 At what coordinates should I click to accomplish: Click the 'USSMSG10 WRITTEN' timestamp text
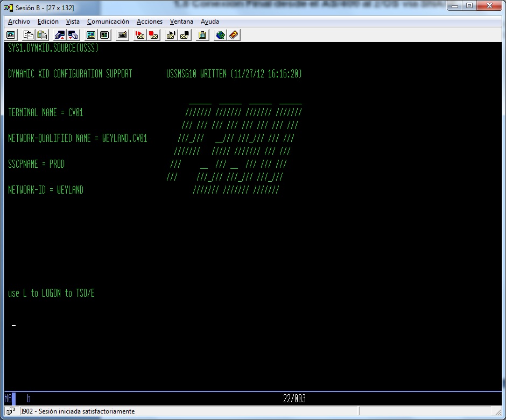(x=234, y=74)
